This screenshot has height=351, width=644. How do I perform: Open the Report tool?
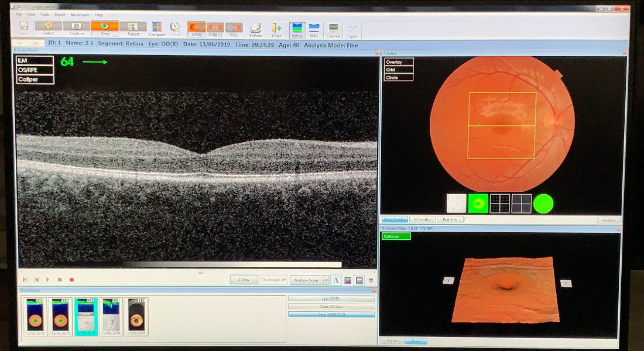click(133, 28)
